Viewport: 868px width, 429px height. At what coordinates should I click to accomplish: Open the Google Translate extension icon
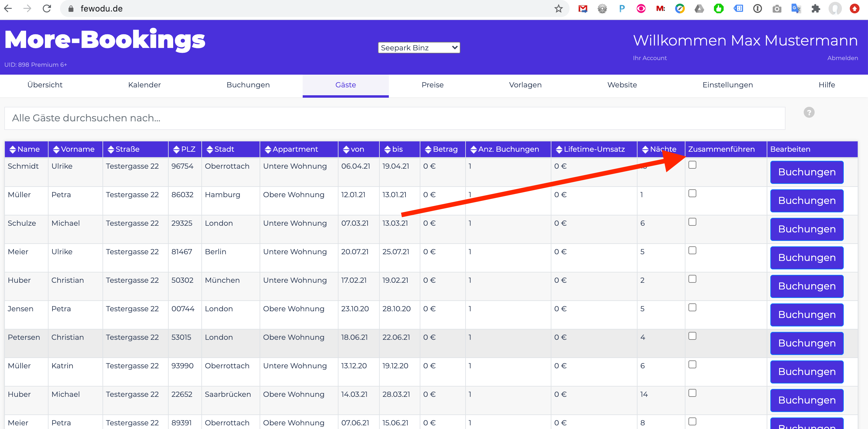click(796, 8)
